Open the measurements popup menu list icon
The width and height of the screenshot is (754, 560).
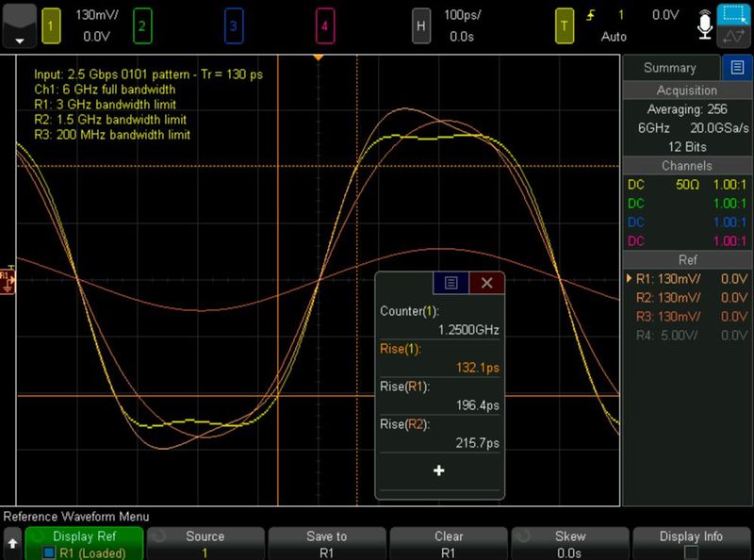451,283
